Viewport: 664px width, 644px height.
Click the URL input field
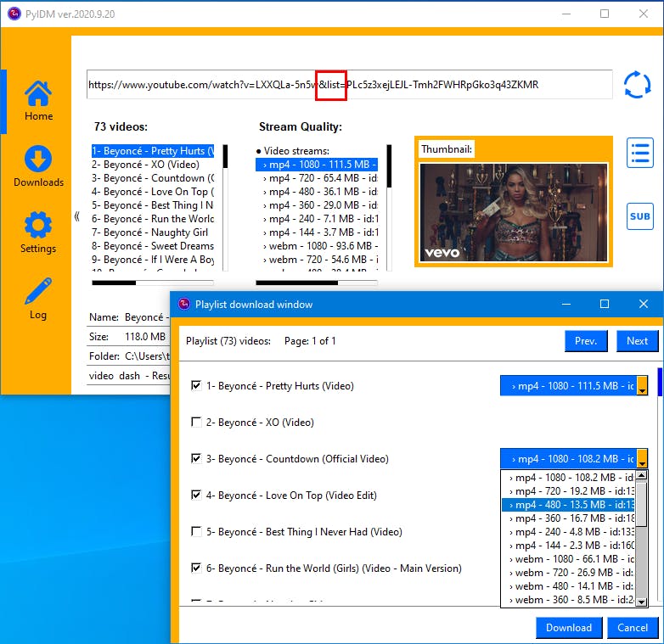(349, 85)
